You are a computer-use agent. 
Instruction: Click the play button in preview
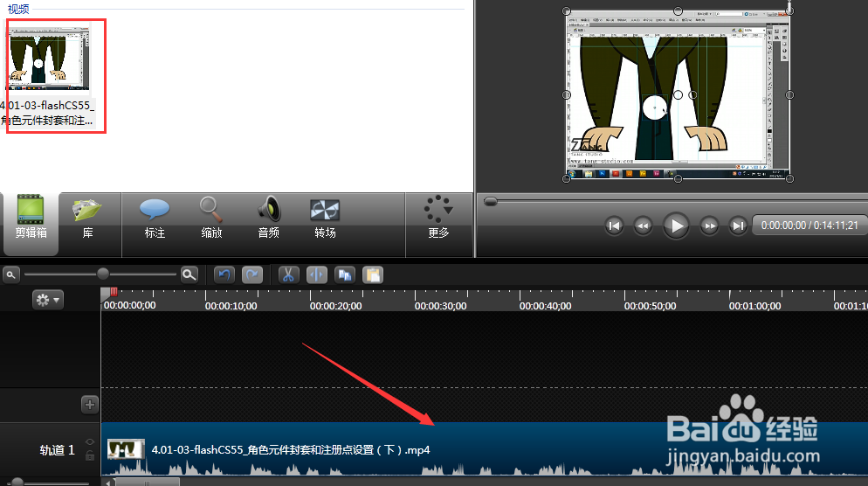[676, 226]
